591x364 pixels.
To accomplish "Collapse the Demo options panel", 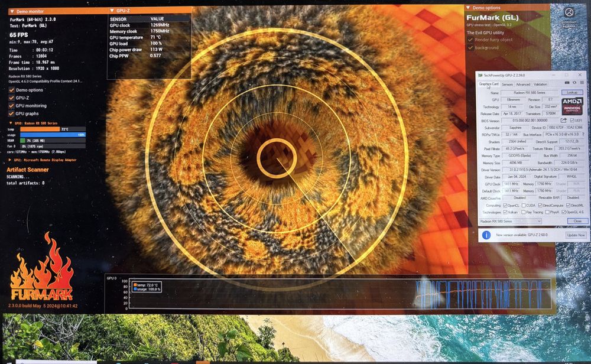I will pyautogui.click(x=468, y=8).
